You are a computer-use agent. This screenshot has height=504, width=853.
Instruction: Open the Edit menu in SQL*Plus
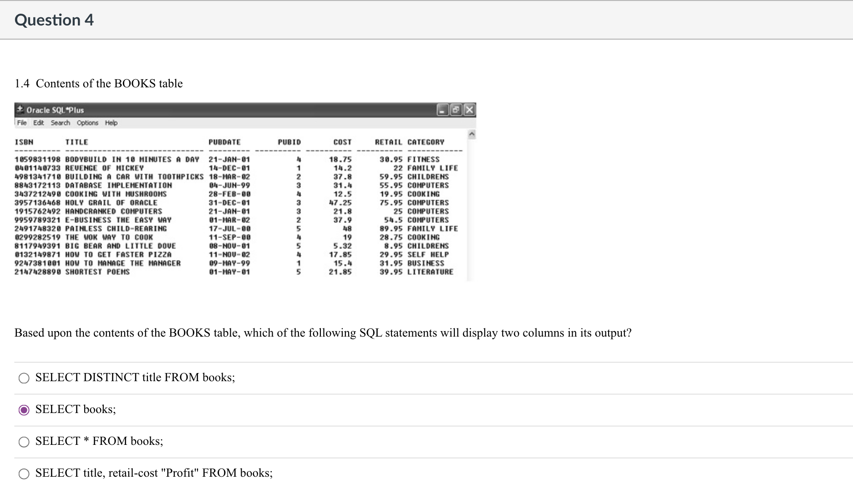39,123
